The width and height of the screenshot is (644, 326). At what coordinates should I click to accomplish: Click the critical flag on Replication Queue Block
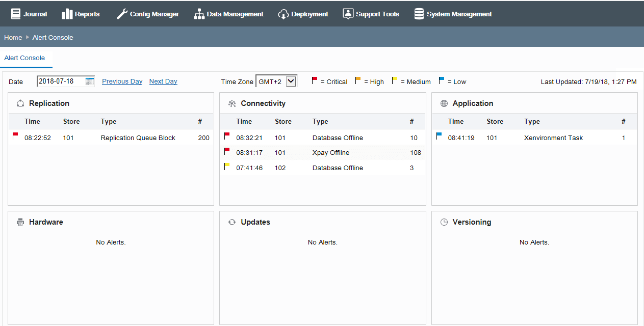[x=15, y=135]
